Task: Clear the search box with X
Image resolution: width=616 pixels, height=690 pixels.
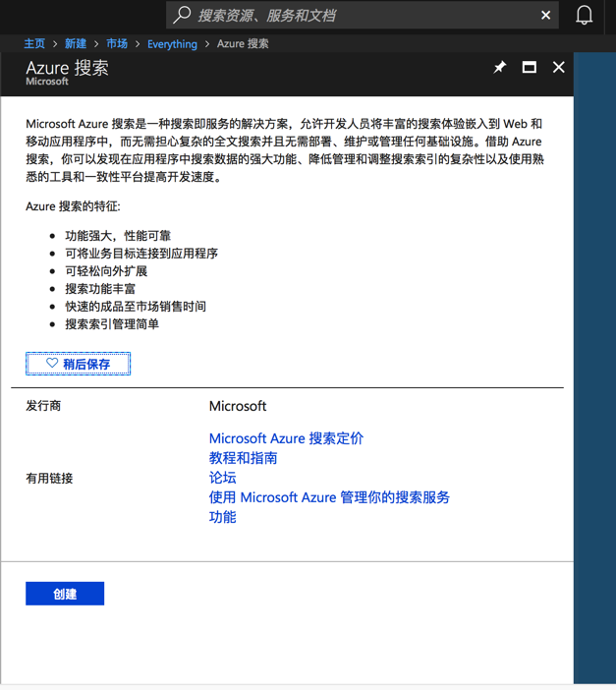Action: point(545,16)
